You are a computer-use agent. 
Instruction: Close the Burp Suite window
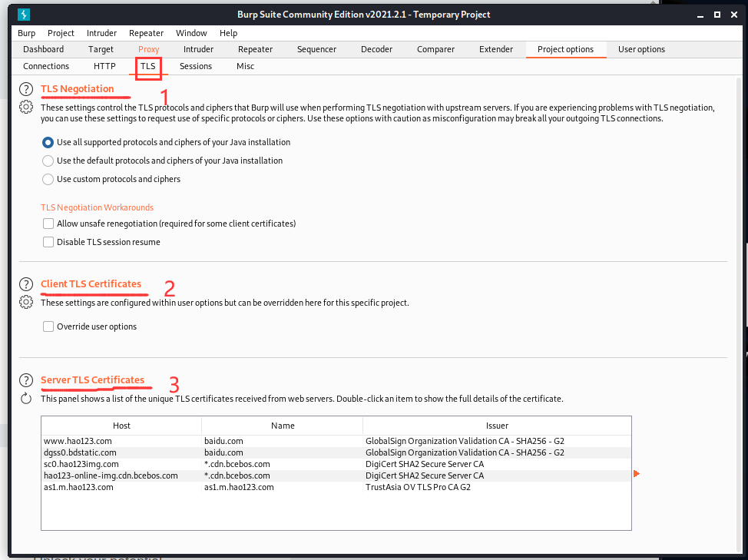click(734, 15)
